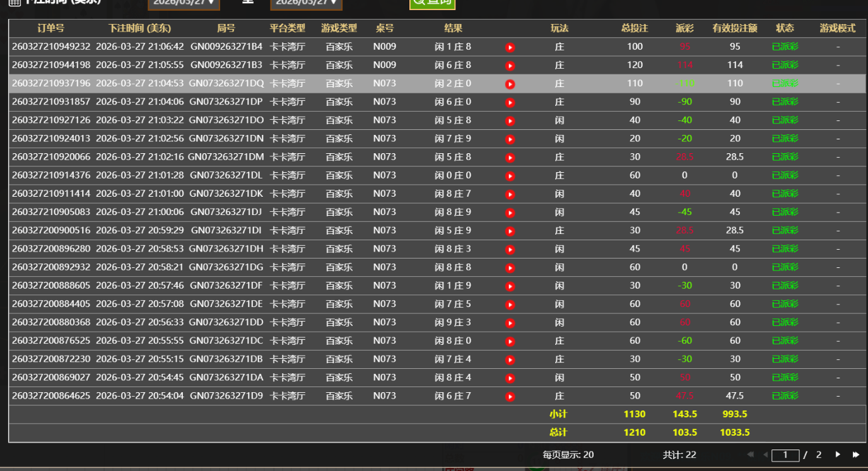This screenshot has width=868, height=471.
Task: Go to next page arrow
Action: coord(838,455)
